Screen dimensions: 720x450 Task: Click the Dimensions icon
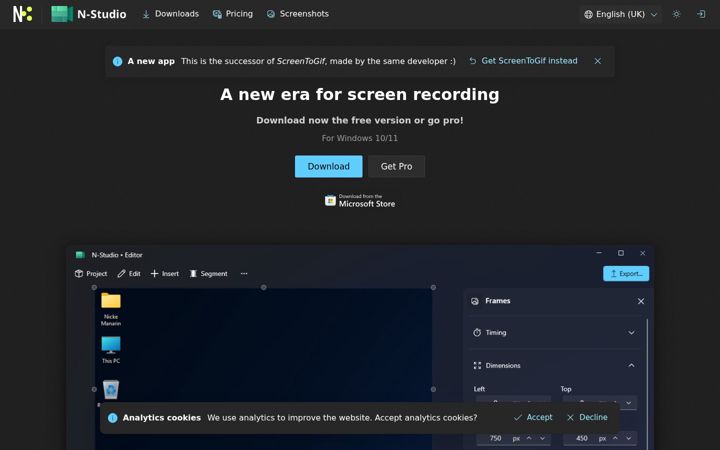477,366
